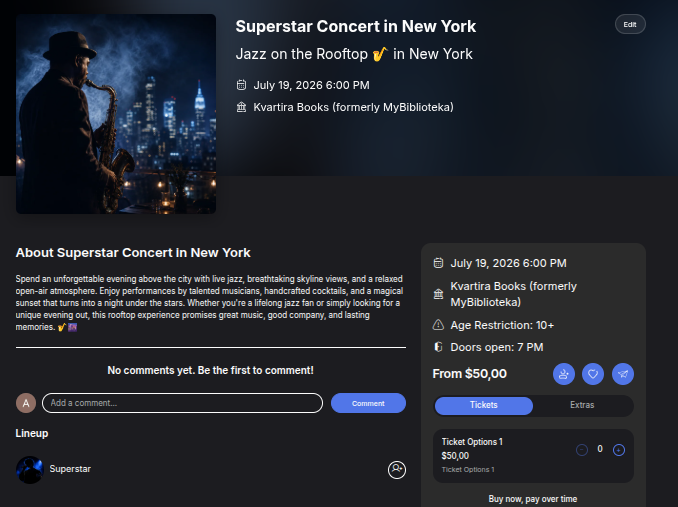Click the Edit button
Screen dimensions: 678x507
pyautogui.click(x=630, y=24)
